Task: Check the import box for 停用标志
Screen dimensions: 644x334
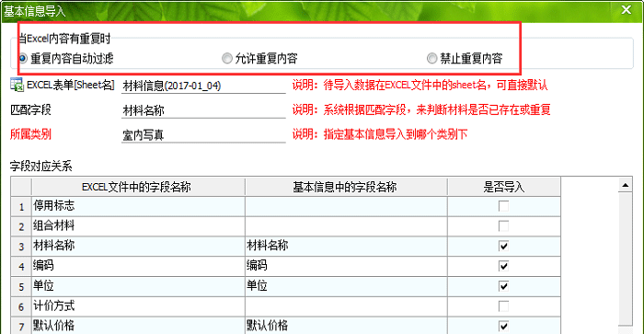Action: (503, 206)
